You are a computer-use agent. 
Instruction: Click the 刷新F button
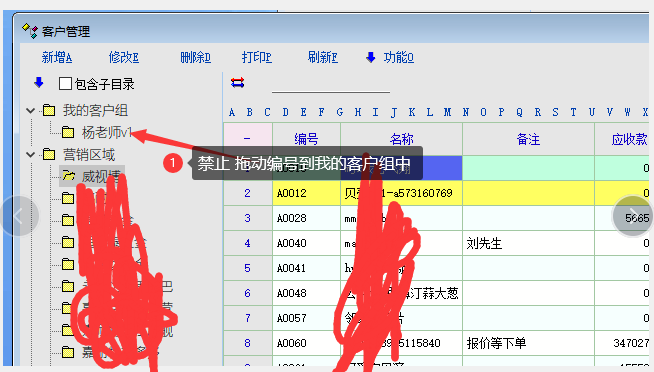[x=323, y=57]
